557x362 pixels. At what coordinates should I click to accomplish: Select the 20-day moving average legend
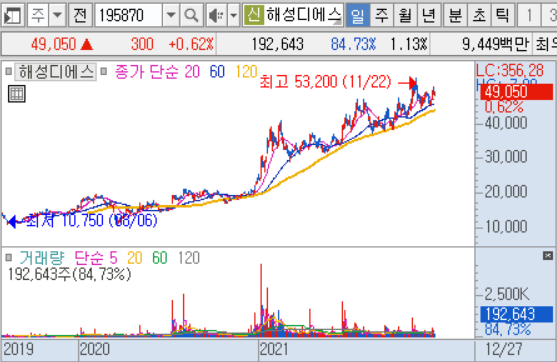pyautogui.click(x=192, y=72)
